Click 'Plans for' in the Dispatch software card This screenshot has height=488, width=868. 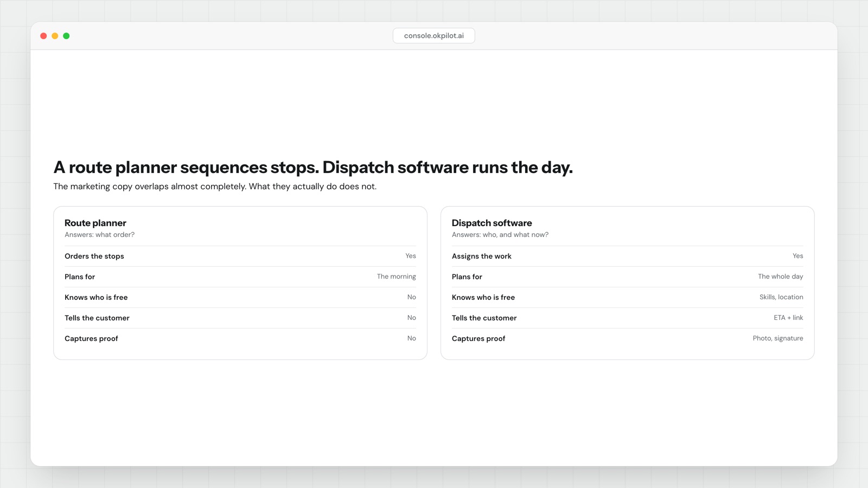[x=467, y=277]
